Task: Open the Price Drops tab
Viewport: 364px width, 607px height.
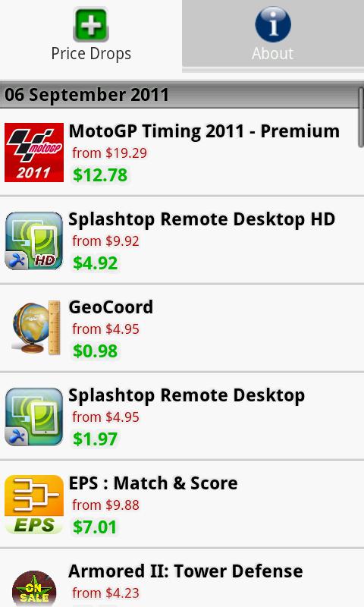Action: [x=91, y=36]
